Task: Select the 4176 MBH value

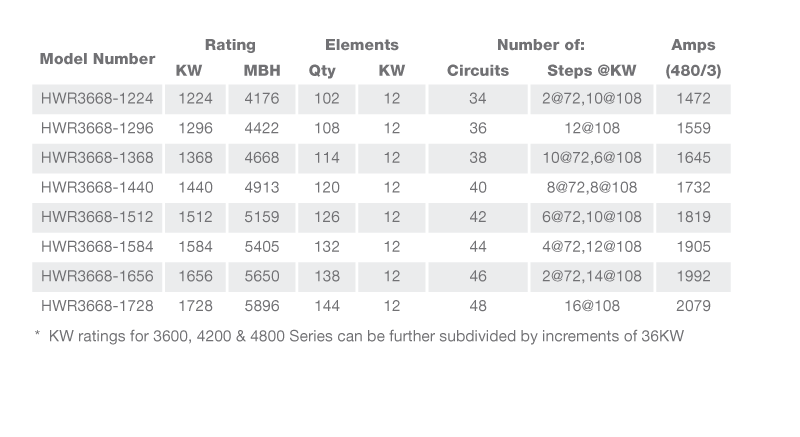Action: click(x=262, y=98)
